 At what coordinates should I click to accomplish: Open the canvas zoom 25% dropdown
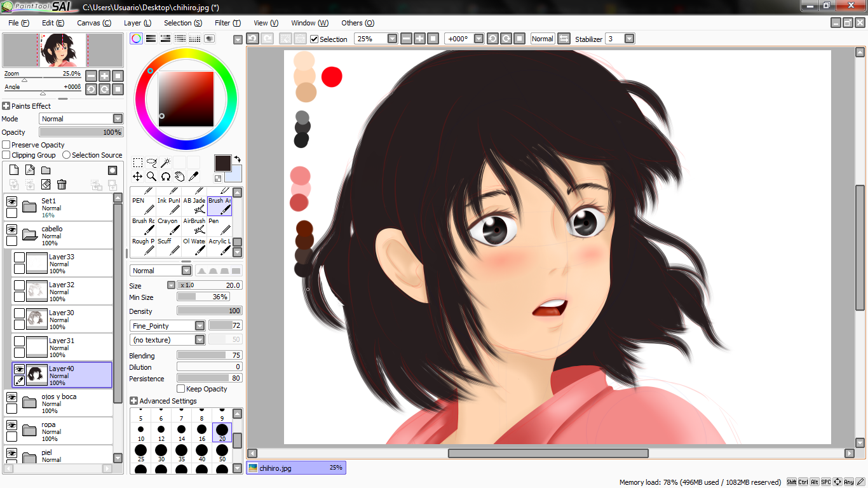coord(393,39)
